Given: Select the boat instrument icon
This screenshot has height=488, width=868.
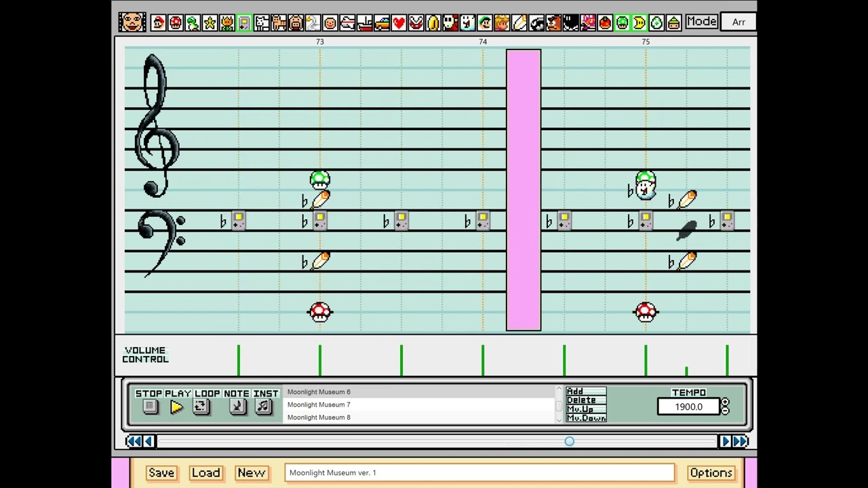Looking at the screenshot, I should pyautogui.click(x=364, y=23).
